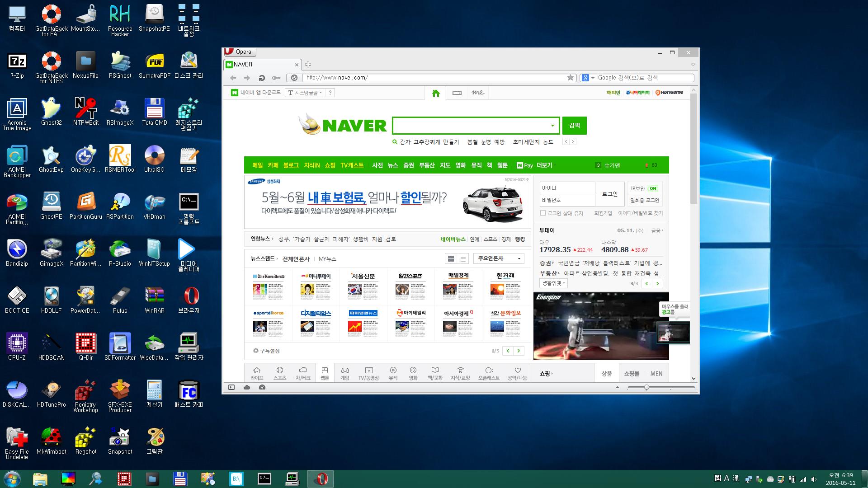Image resolution: width=868 pixels, height=488 pixels.
Task: Open the closed tabs list arrow
Action: 693,65
